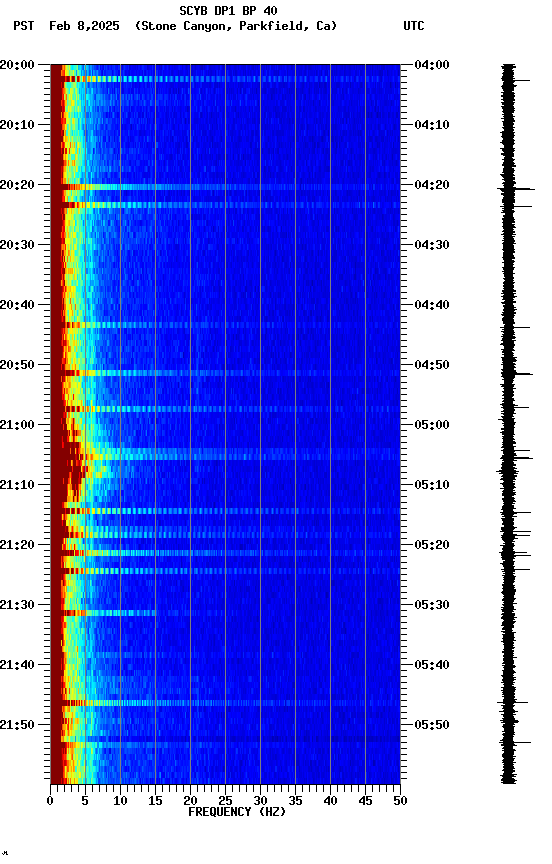The image size is (552, 864).
Task: Click the '(Stone Canyon, Parkfield, Ca)' location text
Action: click(236, 26)
